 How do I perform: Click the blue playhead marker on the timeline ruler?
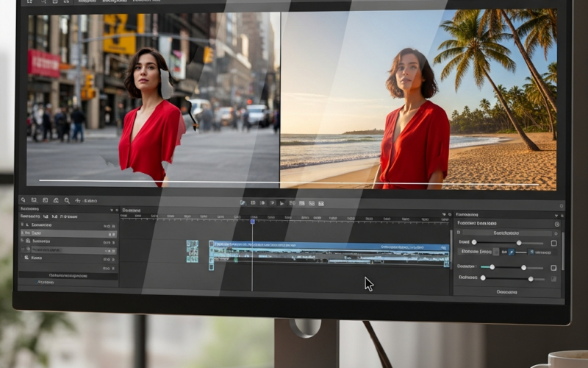(x=252, y=222)
